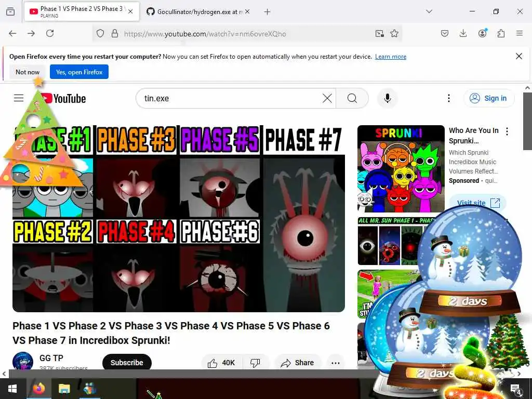Open YouTube settings three-dot menu
Image resolution: width=532 pixels, height=399 pixels.
(448, 98)
